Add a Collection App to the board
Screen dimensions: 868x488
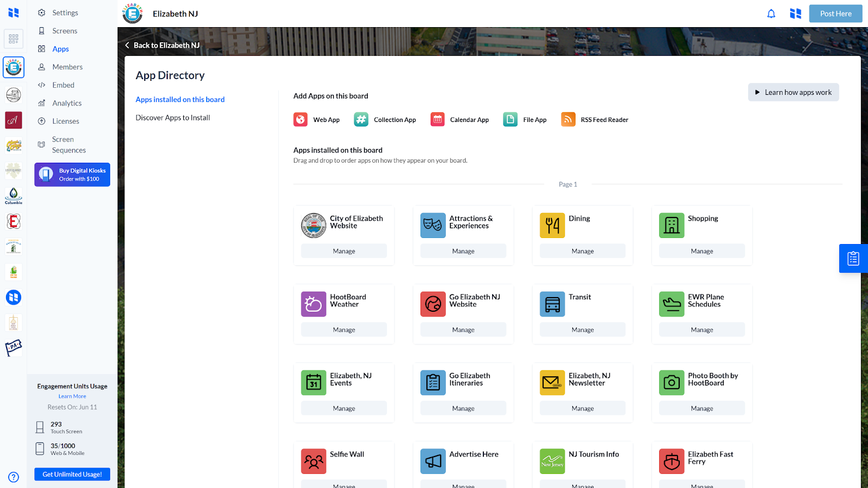[x=385, y=119]
